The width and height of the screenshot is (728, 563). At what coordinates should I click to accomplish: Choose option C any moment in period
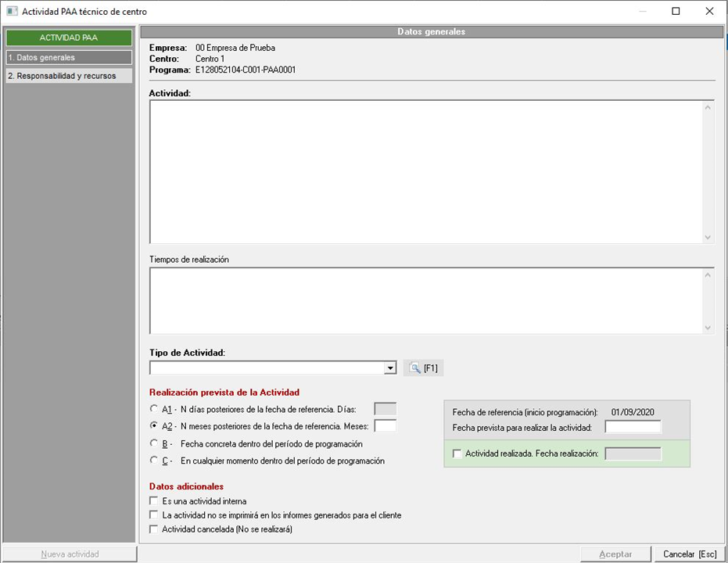click(x=153, y=461)
